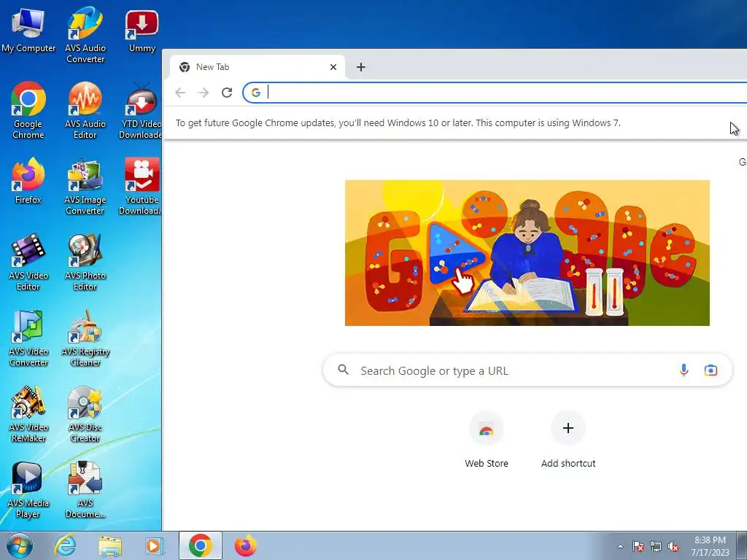Open Internet Explorer from taskbar
Viewport: 747px width, 560px height.
click(65, 545)
